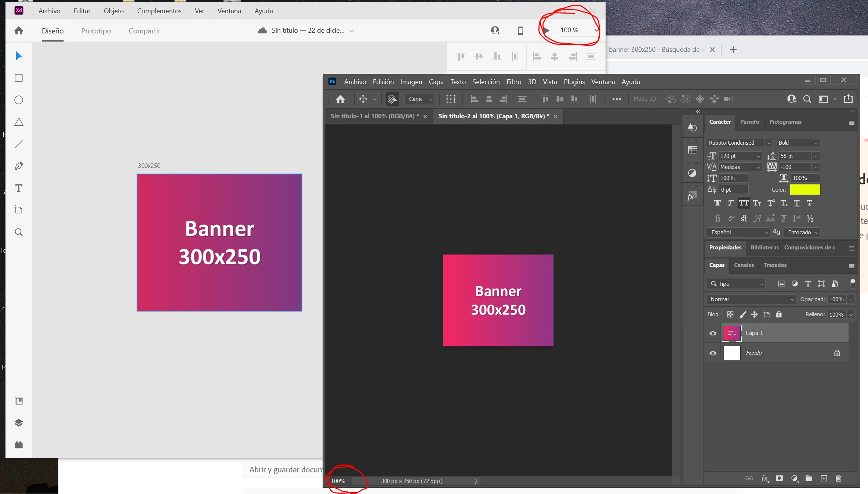Open the XD Plugins panel icon

click(x=19, y=445)
